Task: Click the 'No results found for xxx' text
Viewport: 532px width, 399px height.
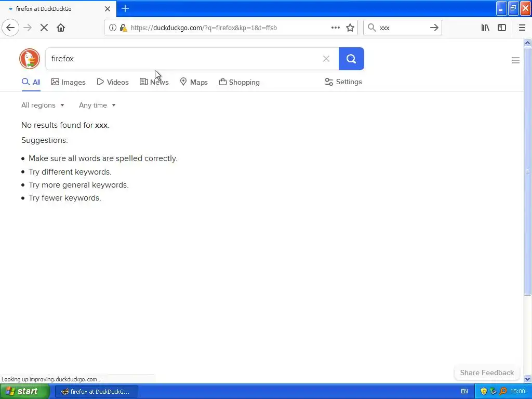Action: click(x=65, y=125)
